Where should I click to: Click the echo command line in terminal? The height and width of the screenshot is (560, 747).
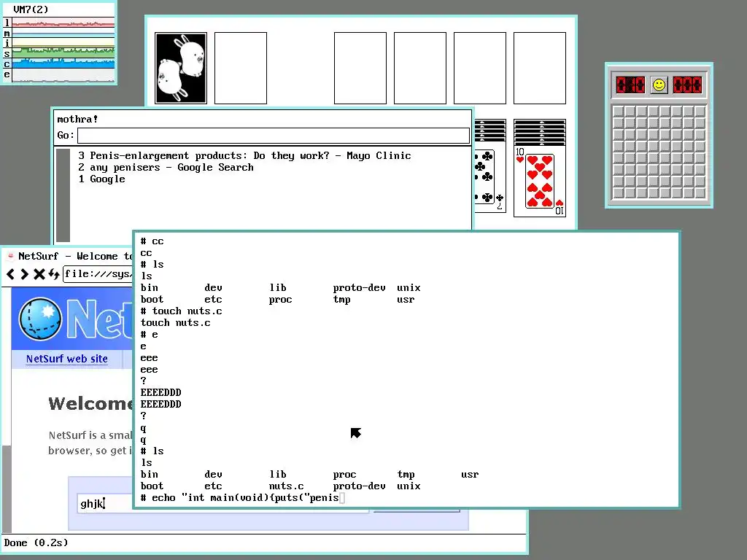pyautogui.click(x=242, y=497)
